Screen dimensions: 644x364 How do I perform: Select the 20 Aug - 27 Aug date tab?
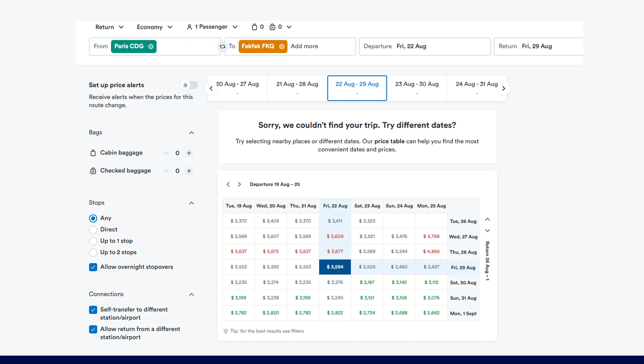[237, 88]
